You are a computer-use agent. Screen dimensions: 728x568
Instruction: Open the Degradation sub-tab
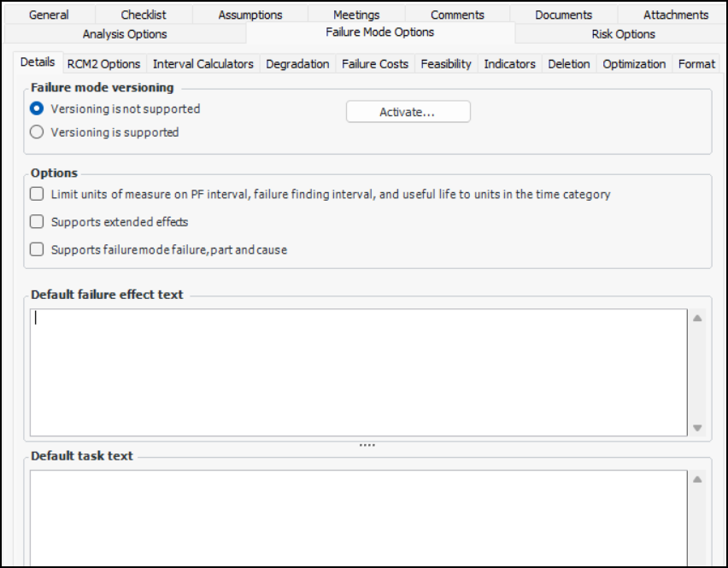tap(297, 63)
